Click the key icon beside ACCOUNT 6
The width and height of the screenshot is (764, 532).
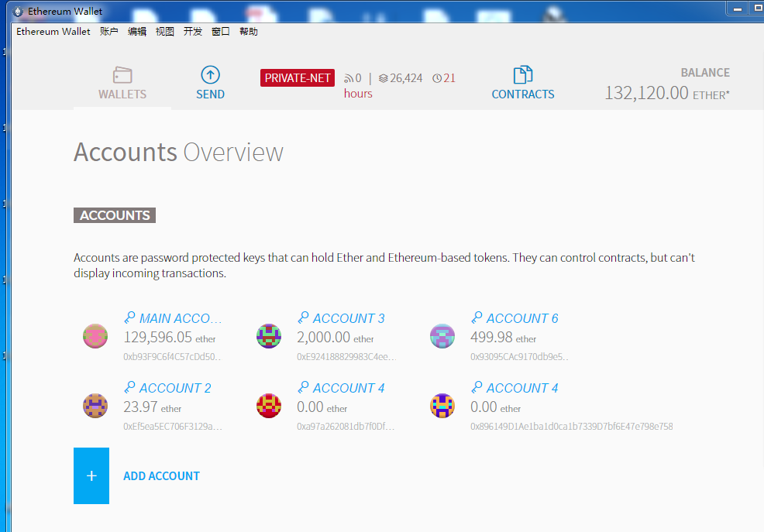[477, 317]
